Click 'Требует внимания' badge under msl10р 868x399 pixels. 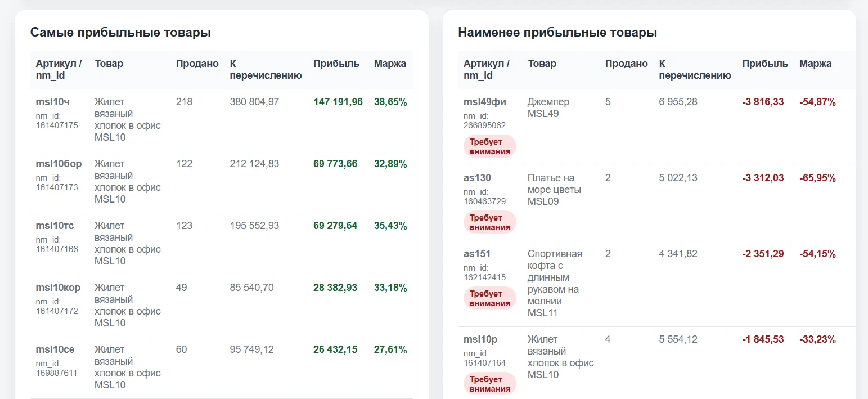point(490,384)
